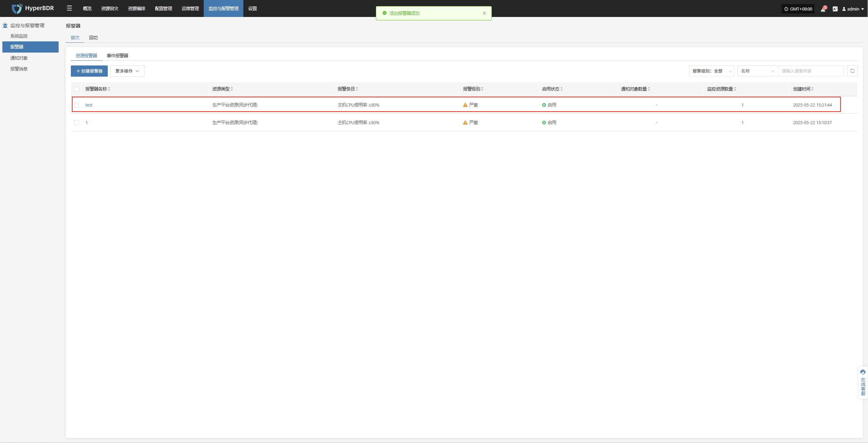Viewport: 868px width, 443px height.
Task: Switch to the 回切 tab
Action: 93,38
